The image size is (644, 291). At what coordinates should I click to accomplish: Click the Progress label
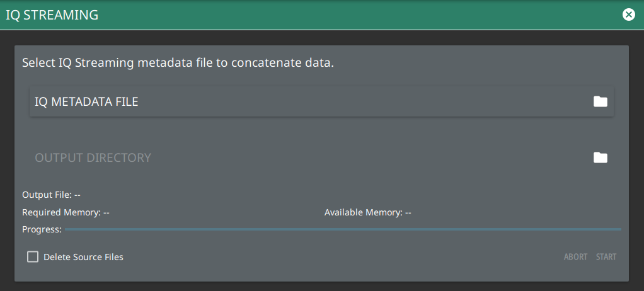(x=42, y=229)
